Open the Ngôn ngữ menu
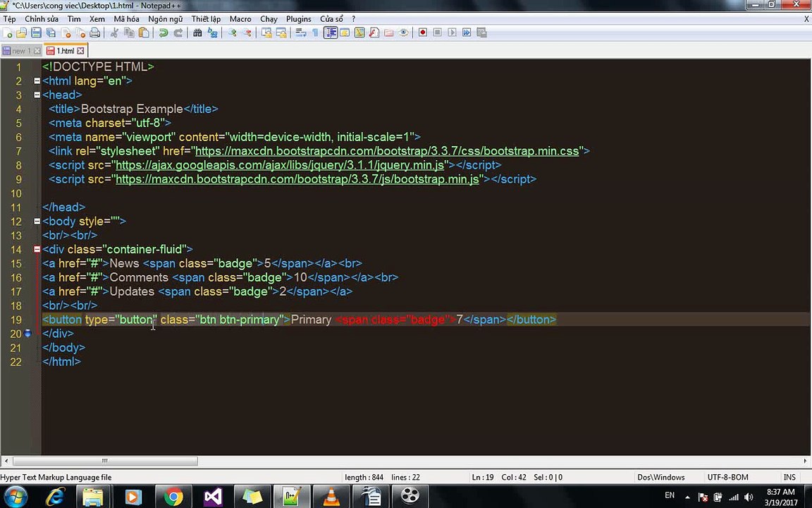 tap(165, 18)
